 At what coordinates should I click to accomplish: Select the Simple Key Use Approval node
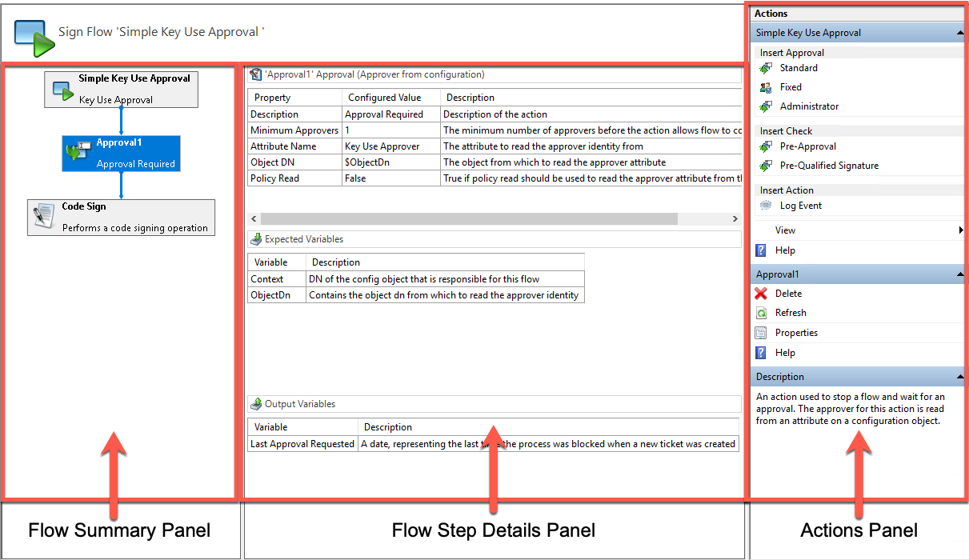(x=121, y=89)
